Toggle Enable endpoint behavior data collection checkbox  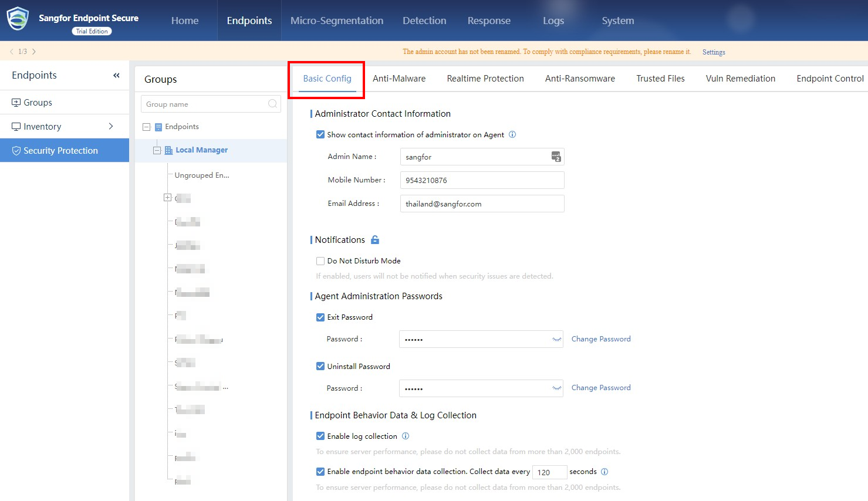click(x=320, y=472)
